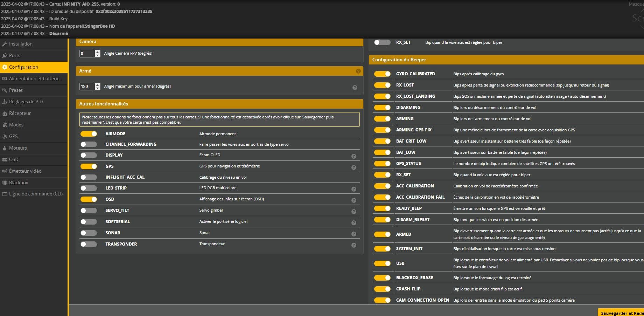The width and height of the screenshot is (644, 316).
Task: Click help icon for LED_STRIP feature
Action: click(353, 189)
